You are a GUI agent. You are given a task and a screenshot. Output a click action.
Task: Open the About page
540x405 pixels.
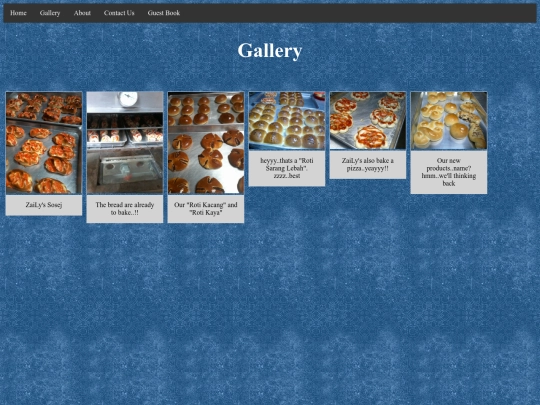click(82, 13)
